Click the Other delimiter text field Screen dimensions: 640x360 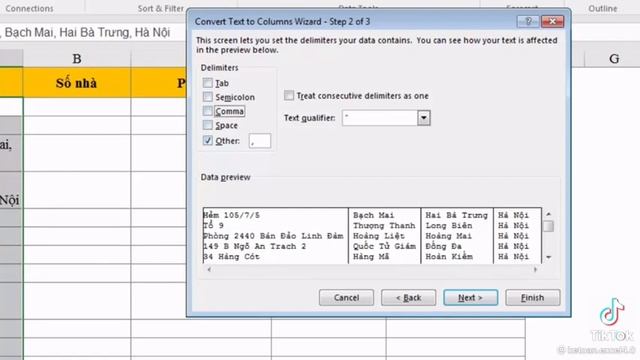260,141
